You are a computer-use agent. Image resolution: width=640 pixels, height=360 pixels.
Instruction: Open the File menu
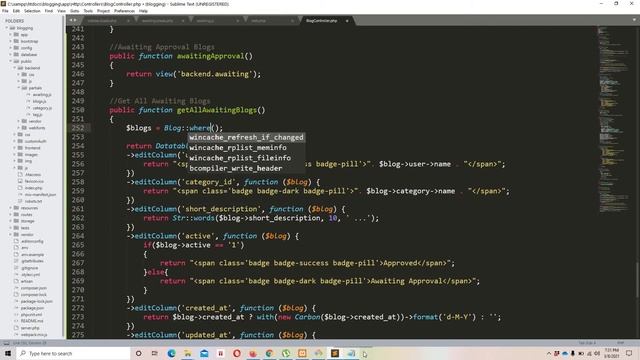point(5,11)
